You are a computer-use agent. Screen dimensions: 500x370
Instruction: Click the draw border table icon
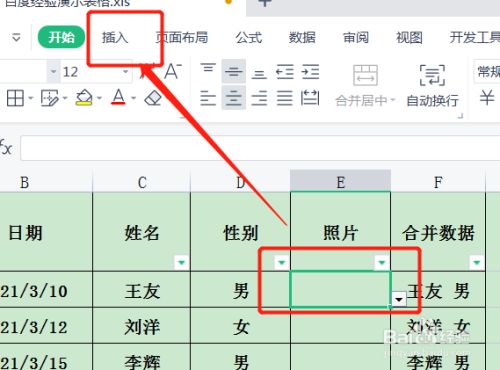[x=49, y=98]
